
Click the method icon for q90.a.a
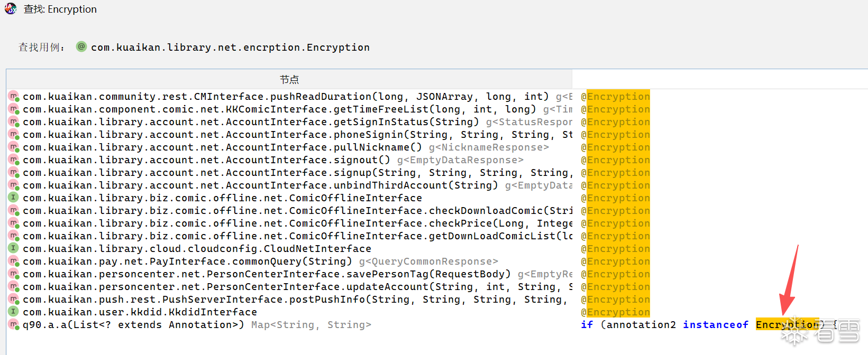pos(14,324)
